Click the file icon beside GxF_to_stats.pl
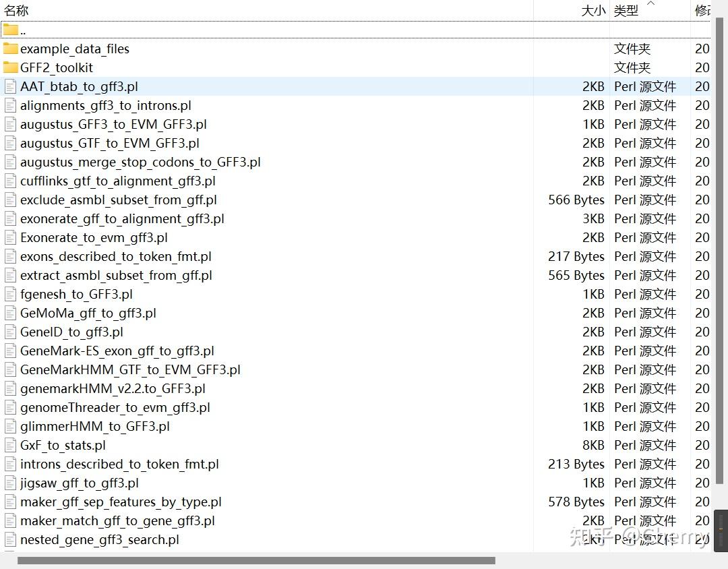This screenshot has width=728, height=569. coord(10,445)
